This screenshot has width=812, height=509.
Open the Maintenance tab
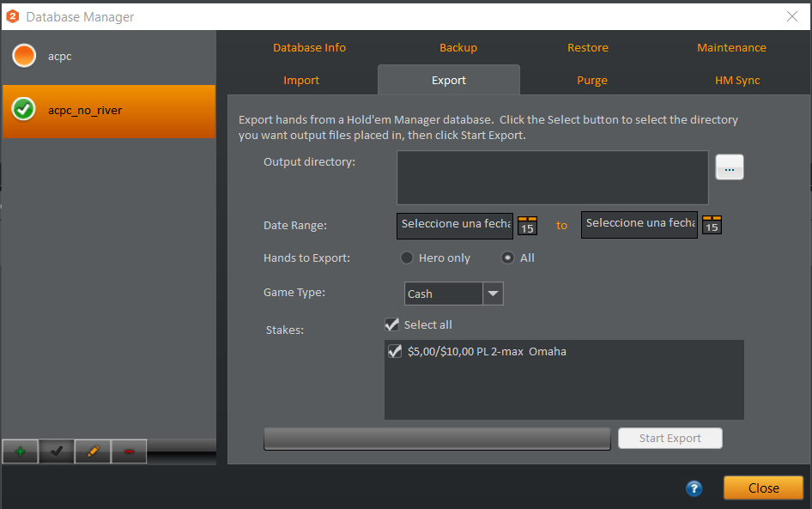point(731,47)
